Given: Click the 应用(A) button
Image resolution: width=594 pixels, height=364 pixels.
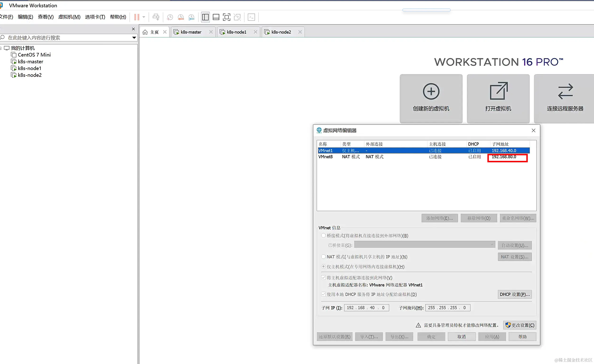Looking at the screenshot, I should pos(492,337).
